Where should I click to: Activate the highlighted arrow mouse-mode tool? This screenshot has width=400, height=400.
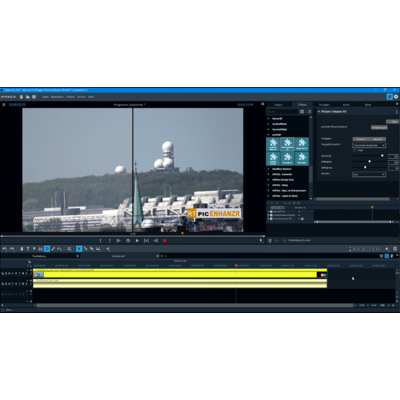[79, 249]
